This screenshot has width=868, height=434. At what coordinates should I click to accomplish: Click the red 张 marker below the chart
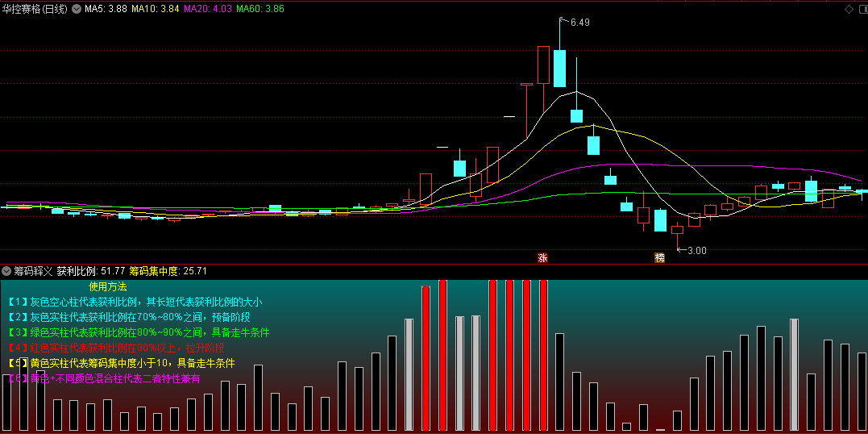click(543, 258)
